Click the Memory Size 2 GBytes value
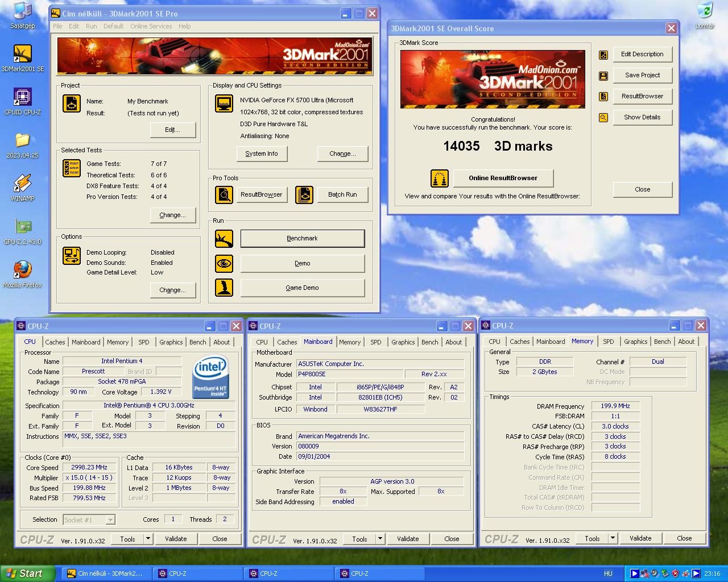728x582 pixels. coord(545,372)
